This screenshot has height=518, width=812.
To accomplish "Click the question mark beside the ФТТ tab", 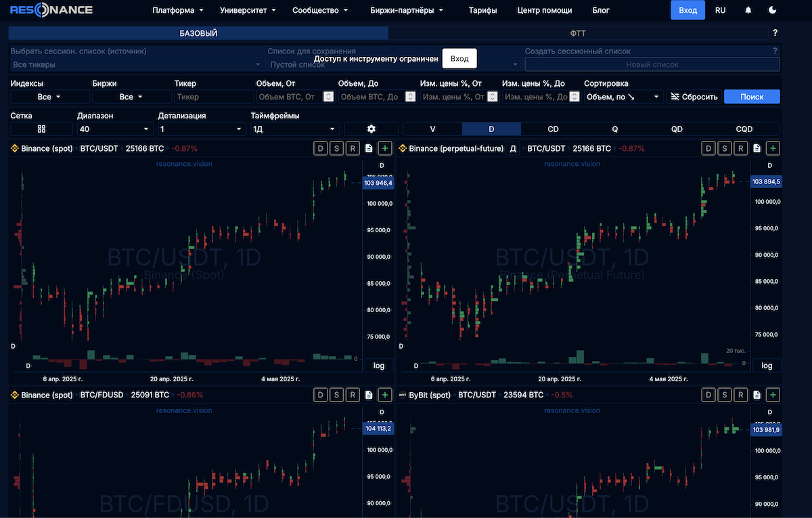I will tap(775, 33).
